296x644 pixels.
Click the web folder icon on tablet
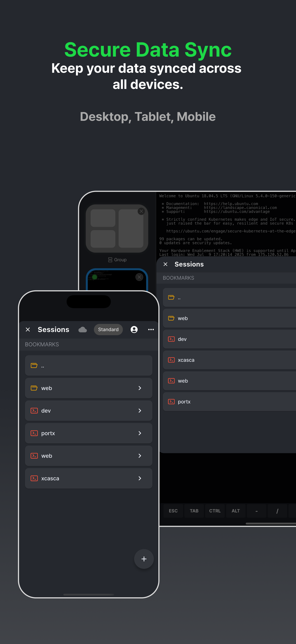[x=171, y=318]
